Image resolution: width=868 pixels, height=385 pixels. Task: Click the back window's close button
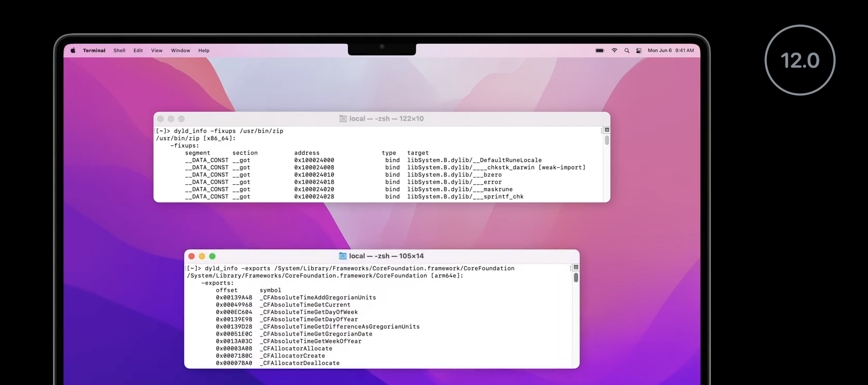tap(160, 119)
